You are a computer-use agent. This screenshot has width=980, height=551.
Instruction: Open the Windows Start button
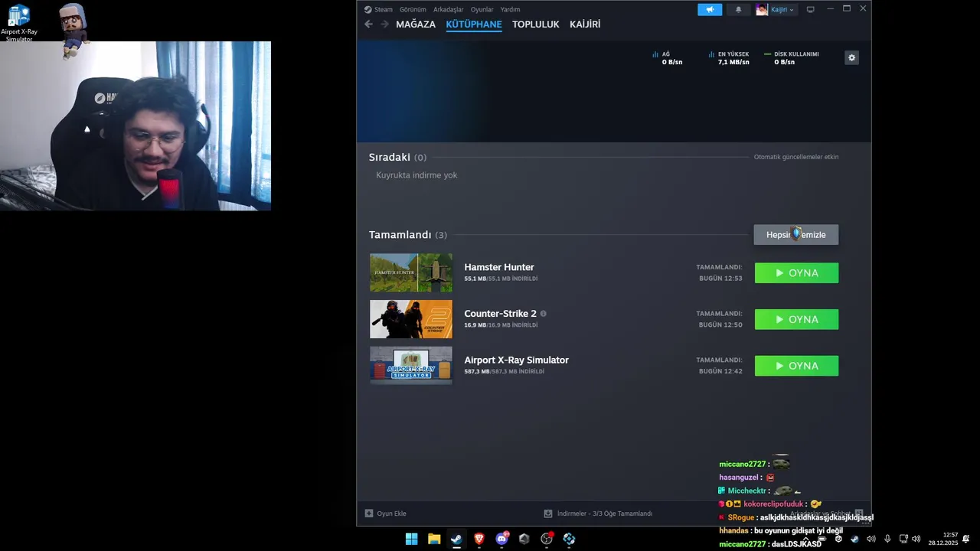tap(411, 539)
